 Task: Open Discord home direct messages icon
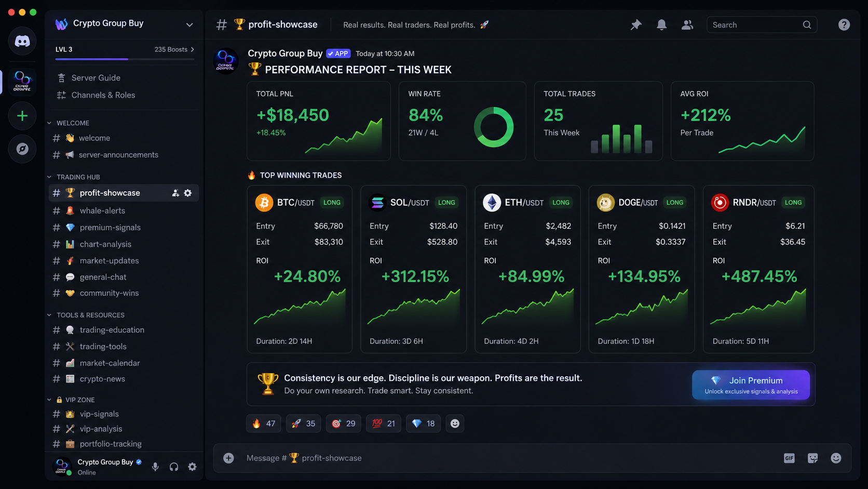[x=22, y=41]
